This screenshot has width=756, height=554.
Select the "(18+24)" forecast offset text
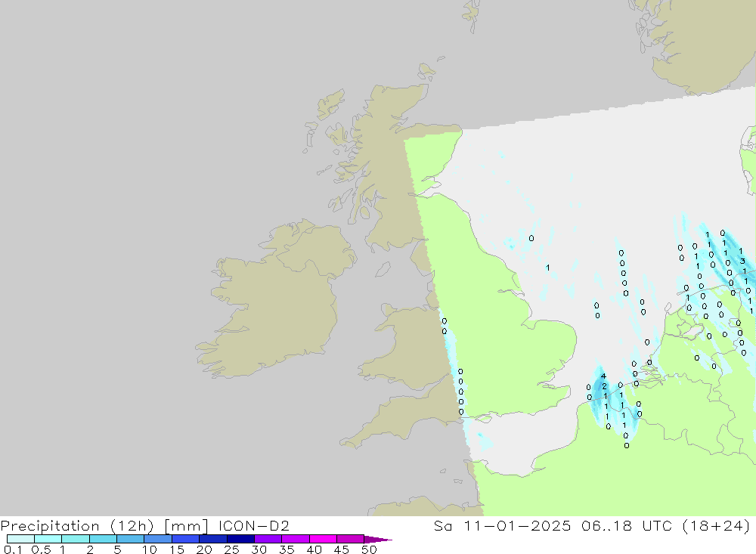pos(717,525)
